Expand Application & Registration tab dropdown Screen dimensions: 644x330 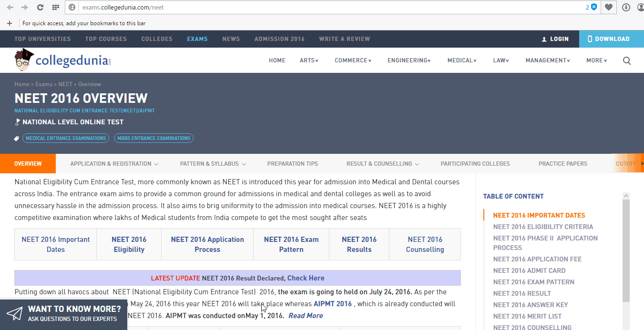[114, 164]
